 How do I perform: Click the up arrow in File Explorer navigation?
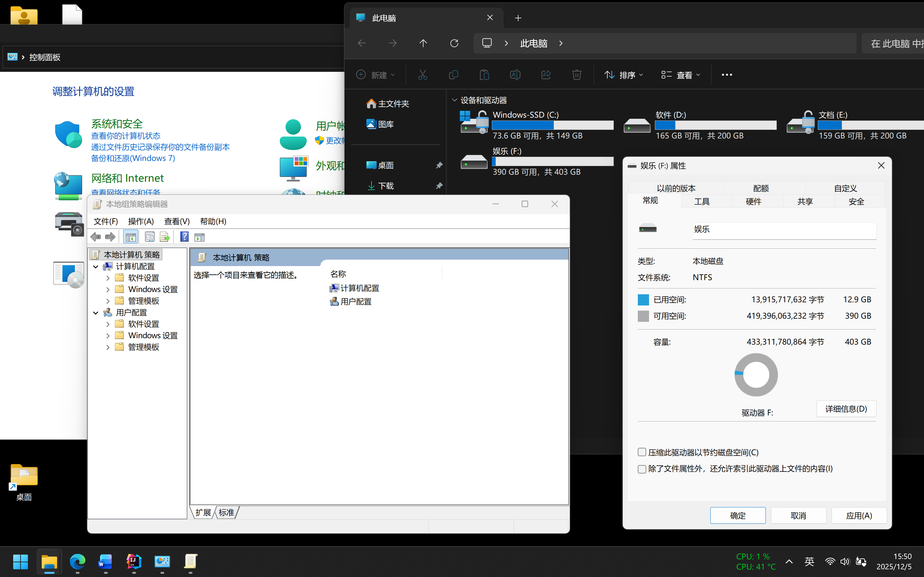(423, 43)
